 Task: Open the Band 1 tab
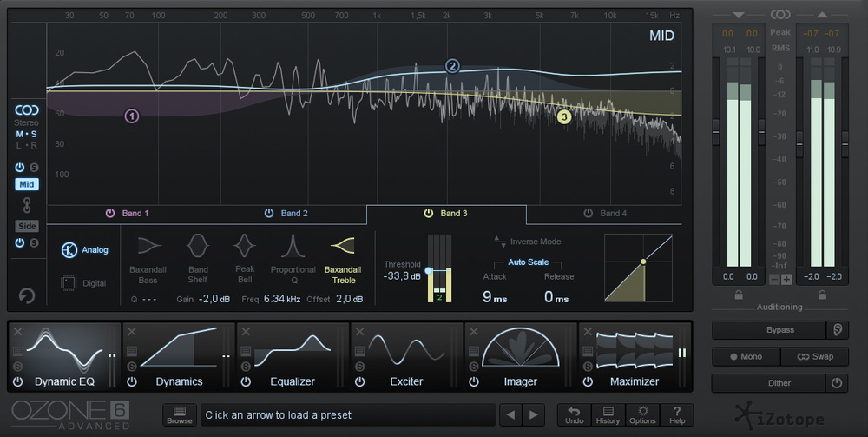click(x=127, y=213)
